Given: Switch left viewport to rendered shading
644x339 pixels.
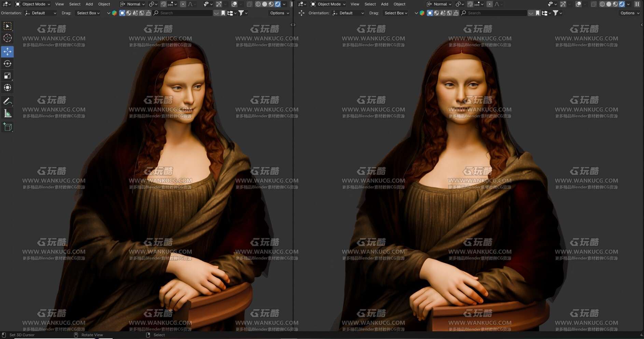Looking at the screenshot, I should click(x=278, y=4).
